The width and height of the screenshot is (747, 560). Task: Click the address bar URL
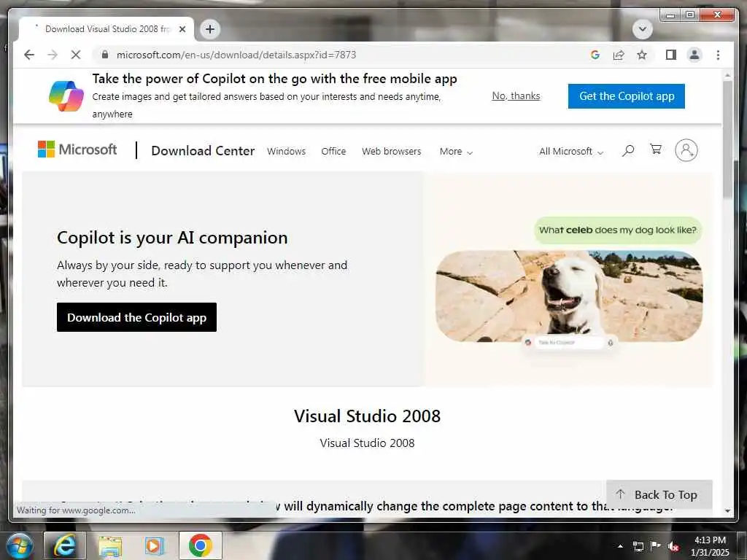[236, 55]
